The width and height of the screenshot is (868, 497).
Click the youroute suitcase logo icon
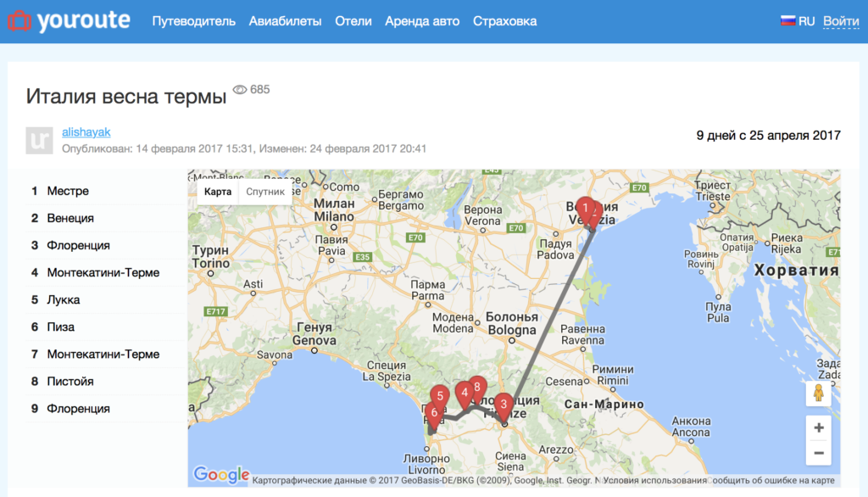(x=19, y=21)
